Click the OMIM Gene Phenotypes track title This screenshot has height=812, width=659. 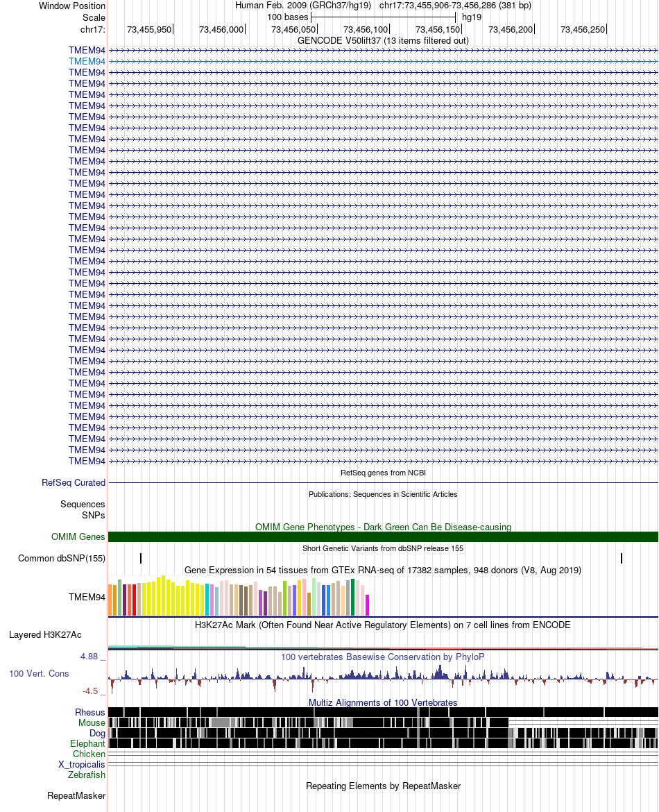[x=383, y=527]
